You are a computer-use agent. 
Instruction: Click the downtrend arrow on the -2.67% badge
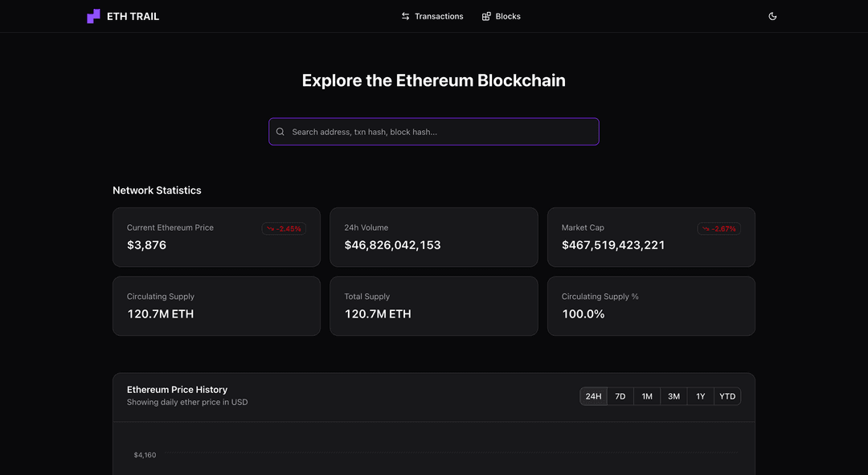[x=706, y=228]
